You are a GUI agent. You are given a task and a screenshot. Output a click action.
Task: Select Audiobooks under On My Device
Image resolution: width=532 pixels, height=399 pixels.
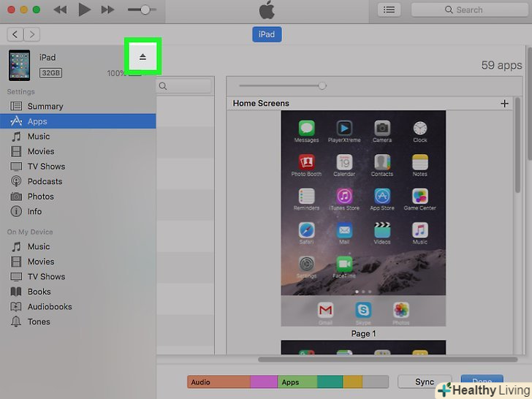click(x=49, y=307)
